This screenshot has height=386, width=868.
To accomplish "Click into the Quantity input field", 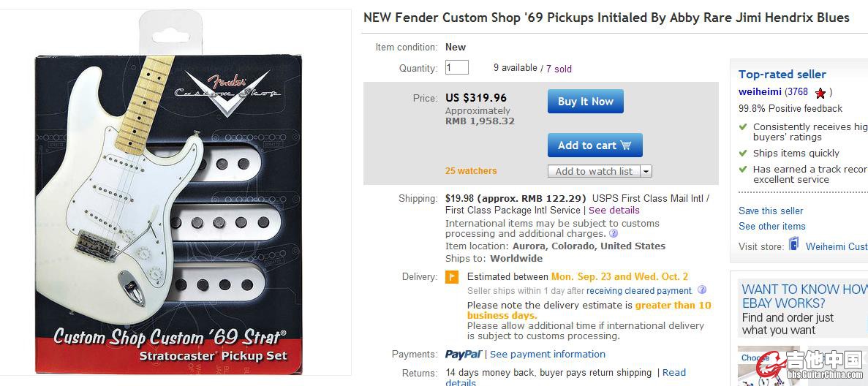I will point(457,68).
